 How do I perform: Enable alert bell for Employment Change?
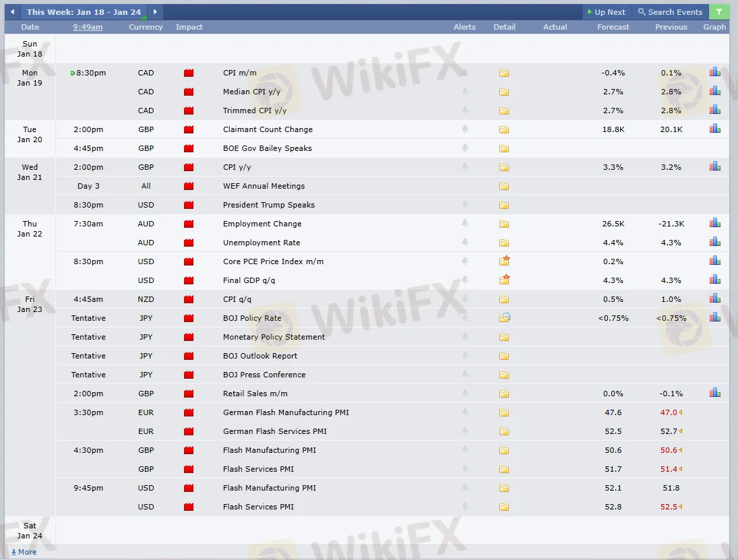tap(464, 224)
